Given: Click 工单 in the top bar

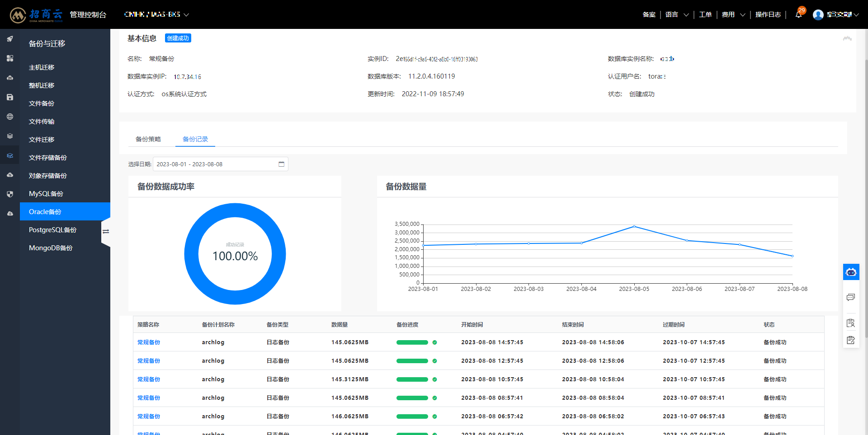Looking at the screenshot, I should pyautogui.click(x=705, y=14).
